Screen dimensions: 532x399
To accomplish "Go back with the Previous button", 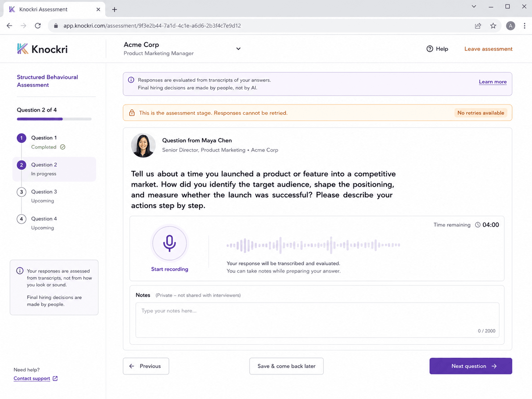I will [146, 366].
